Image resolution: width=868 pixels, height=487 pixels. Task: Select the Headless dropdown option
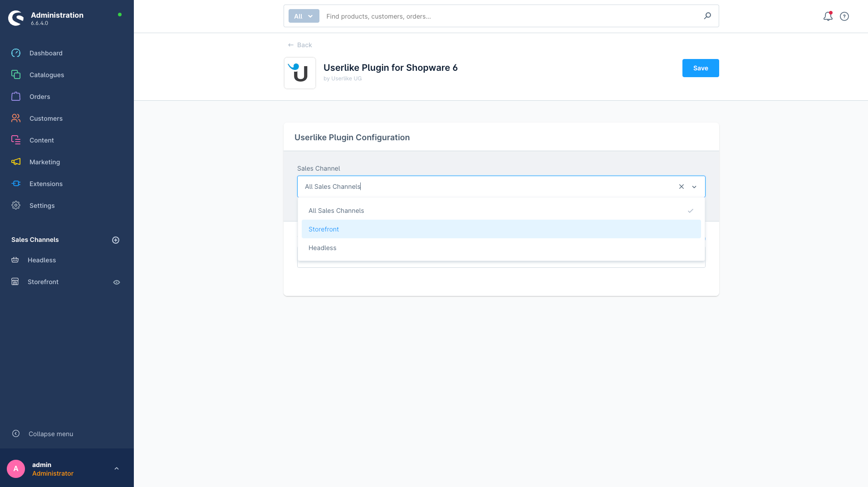[501, 248]
